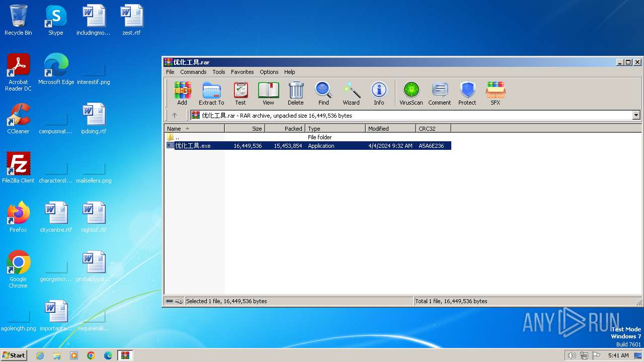Open the FileZilla Client desktop icon

pos(18,168)
